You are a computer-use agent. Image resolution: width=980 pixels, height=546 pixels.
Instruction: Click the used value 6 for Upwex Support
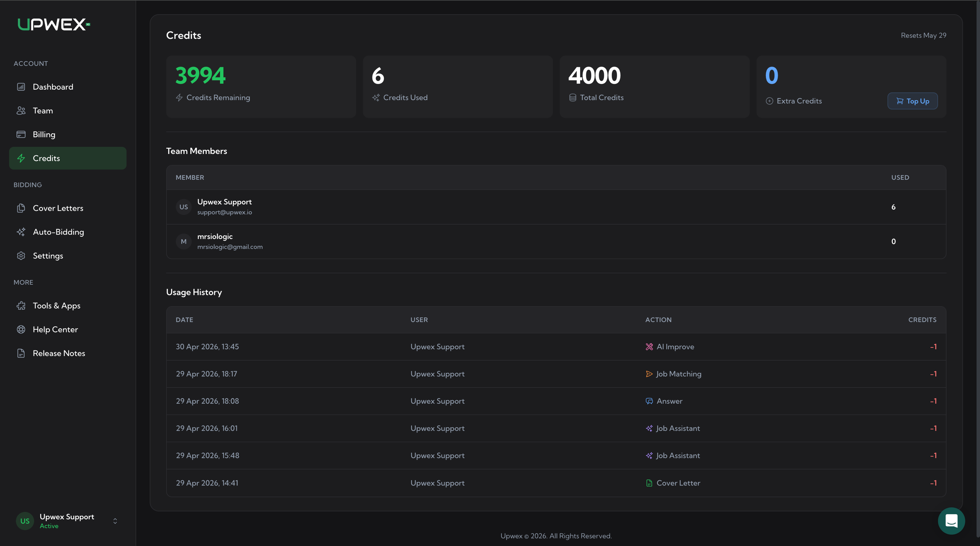pos(893,207)
